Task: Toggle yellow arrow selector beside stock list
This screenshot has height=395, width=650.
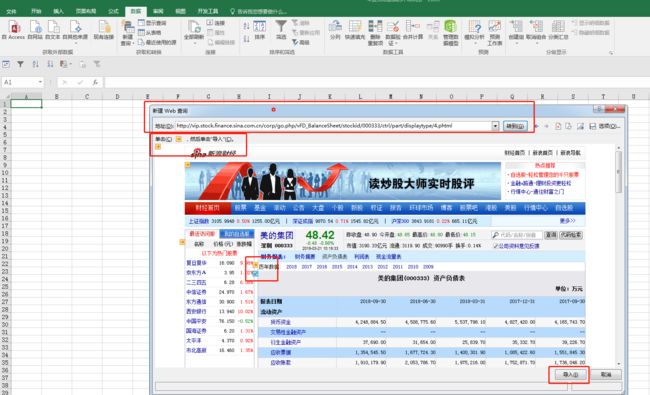Action: (x=182, y=242)
